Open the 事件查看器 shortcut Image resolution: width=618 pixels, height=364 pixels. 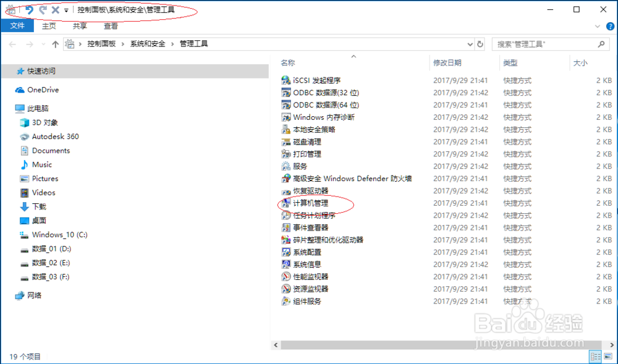pyautogui.click(x=312, y=227)
